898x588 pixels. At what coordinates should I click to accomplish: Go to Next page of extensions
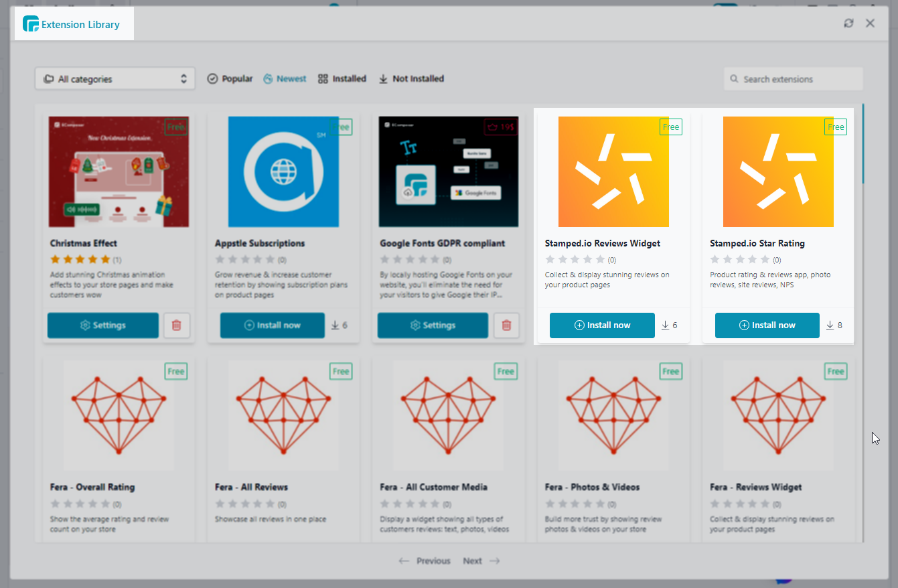[x=481, y=561]
